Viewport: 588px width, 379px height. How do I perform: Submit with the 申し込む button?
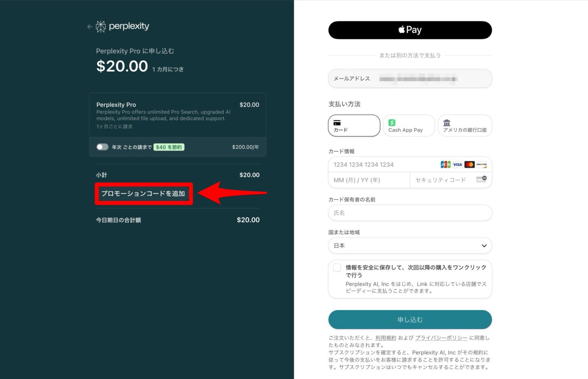pyautogui.click(x=409, y=319)
